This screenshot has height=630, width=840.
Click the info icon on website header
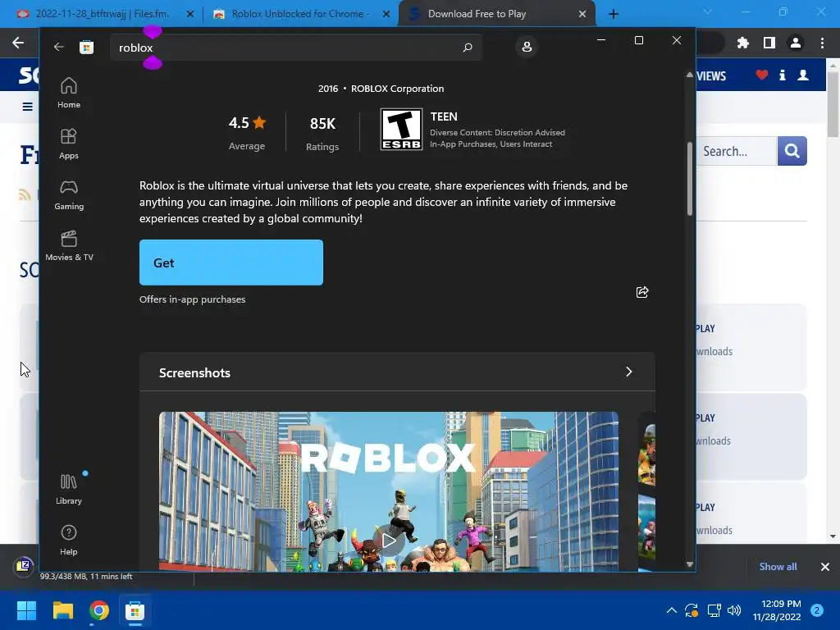(x=782, y=75)
